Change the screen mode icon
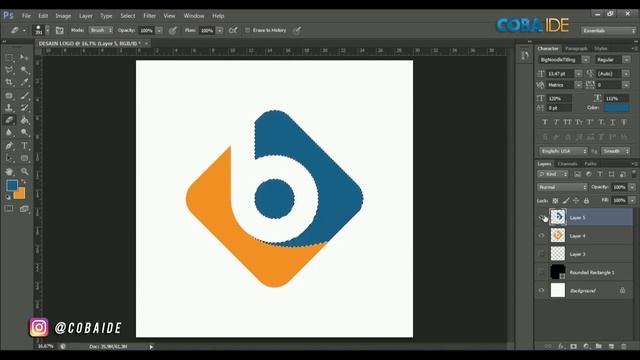This screenshot has width=640, height=360. click(24, 209)
